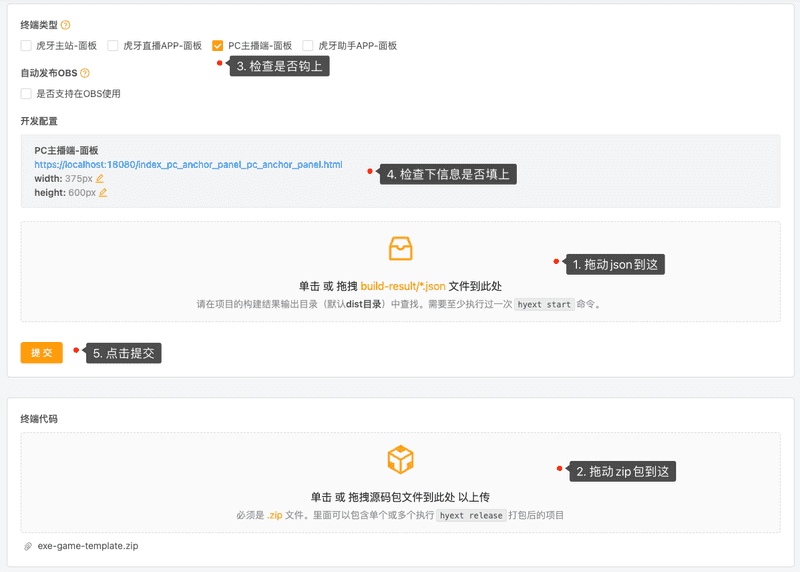Click the inbox icon in JSON upload area

click(400, 249)
